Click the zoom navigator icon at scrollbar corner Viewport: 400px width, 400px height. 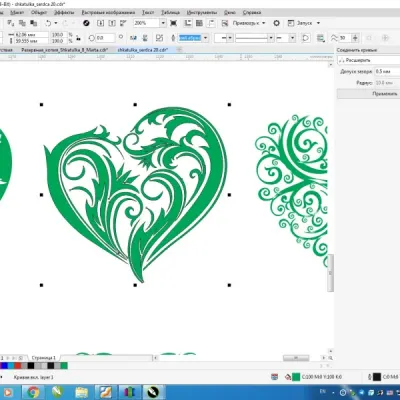click(x=330, y=358)
